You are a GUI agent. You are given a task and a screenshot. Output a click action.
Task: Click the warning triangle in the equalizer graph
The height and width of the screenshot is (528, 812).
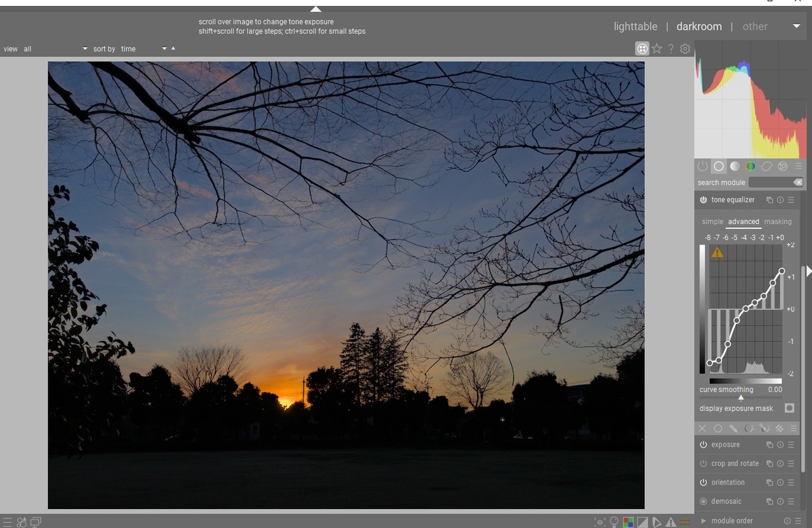(x=717, y=252)
